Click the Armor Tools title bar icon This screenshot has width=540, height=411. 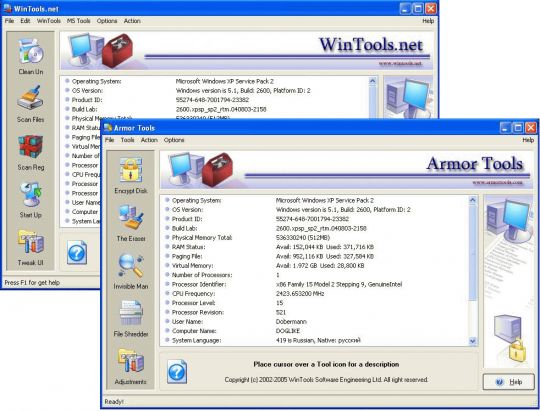click(108, 128)
